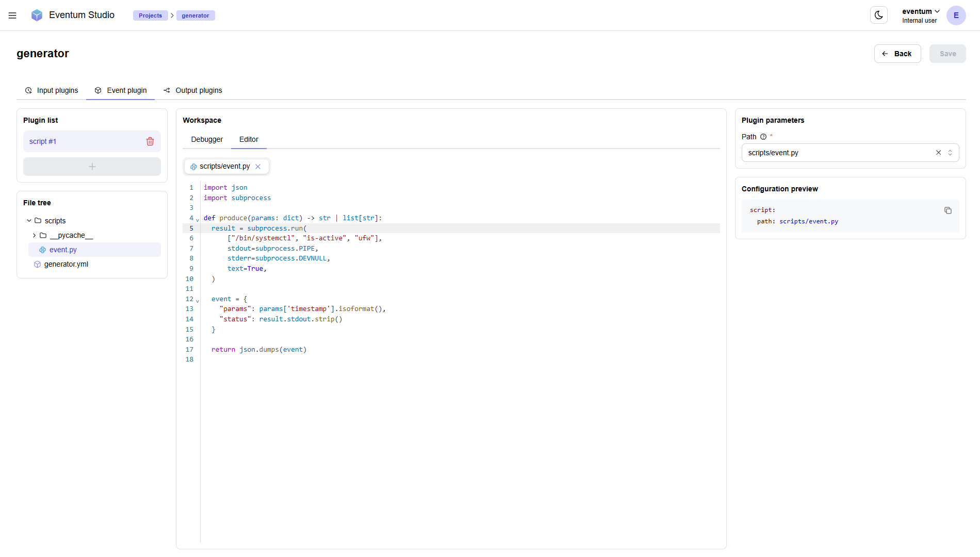This screenshot has width=980, height=557.
Task: Click the Back button
Action: [x=897, y=54]
